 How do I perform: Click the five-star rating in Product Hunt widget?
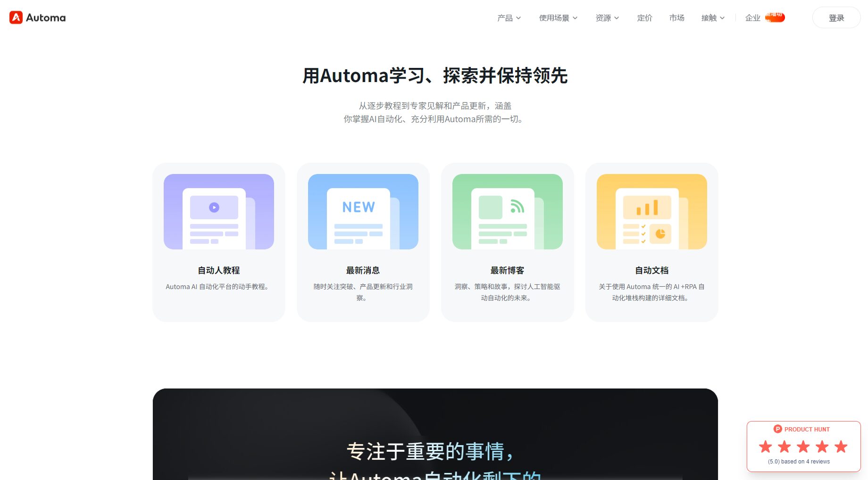pyautogui.click(x=803, y=447)
